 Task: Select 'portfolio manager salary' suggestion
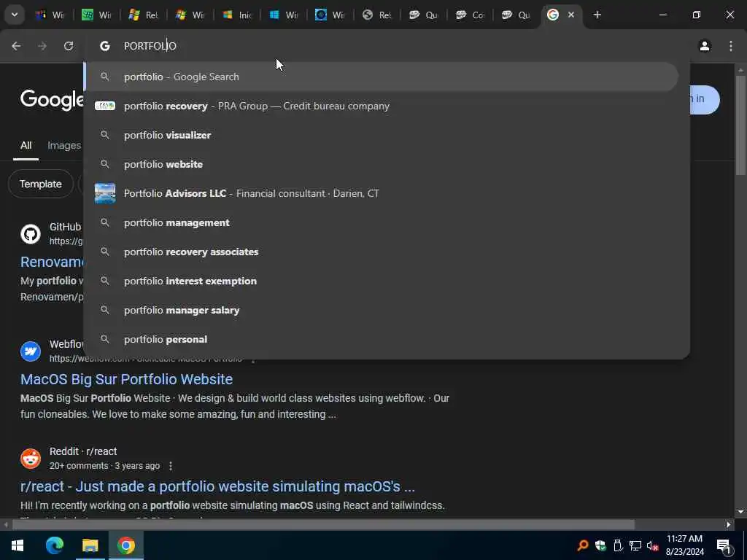(x=381, y=310)
